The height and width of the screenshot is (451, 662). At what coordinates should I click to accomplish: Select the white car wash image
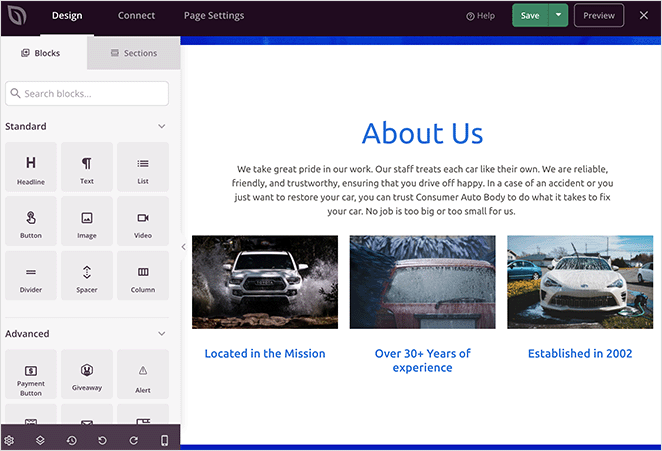click(x=566, y=282)
